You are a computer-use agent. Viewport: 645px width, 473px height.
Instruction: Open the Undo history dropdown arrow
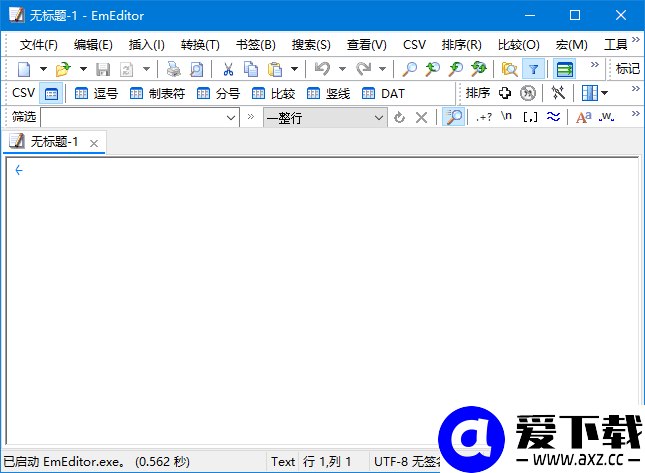pyautogui.click(x=342, y=69)
